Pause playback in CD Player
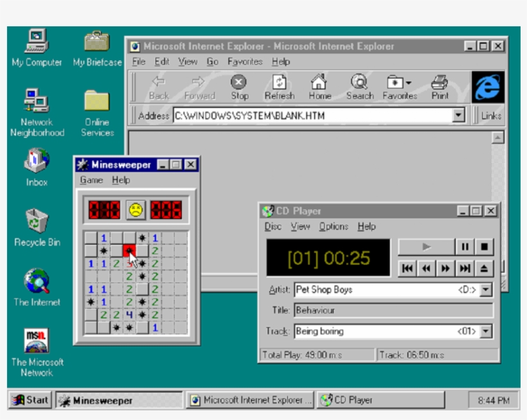The width and height of the screenshot is (527, 420). click(x=465, y=247)
